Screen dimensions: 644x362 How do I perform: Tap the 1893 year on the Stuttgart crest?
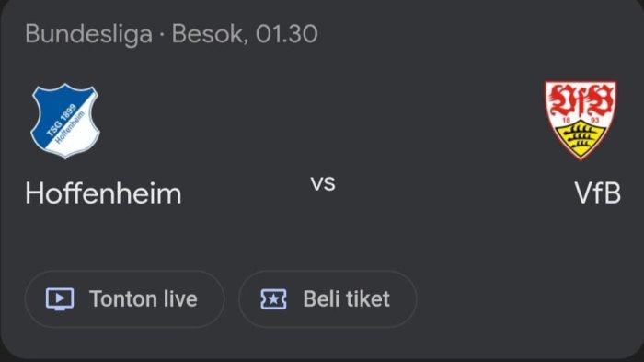click(581, 120)
